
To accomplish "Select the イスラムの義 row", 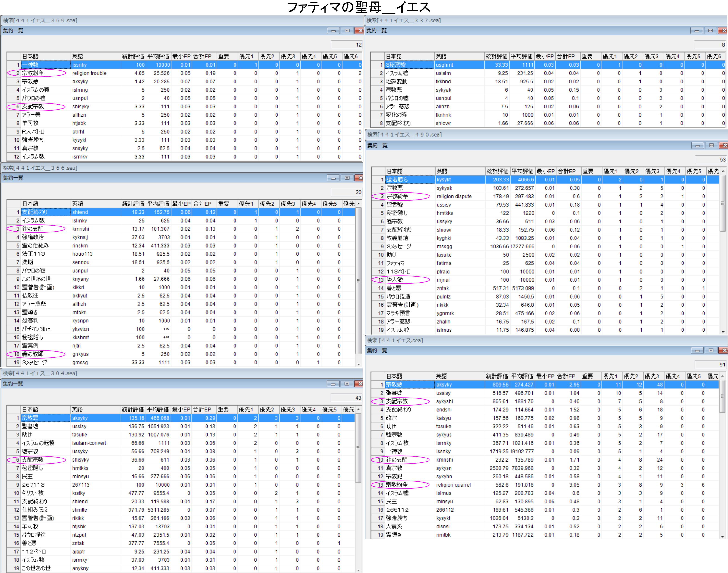I will tap(184, 90).
